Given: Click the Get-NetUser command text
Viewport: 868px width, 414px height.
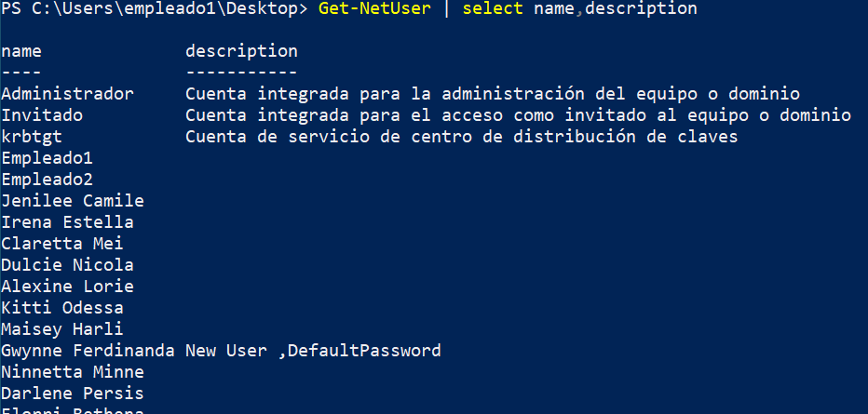Looking at the screenshot, I should click(374, 9).
